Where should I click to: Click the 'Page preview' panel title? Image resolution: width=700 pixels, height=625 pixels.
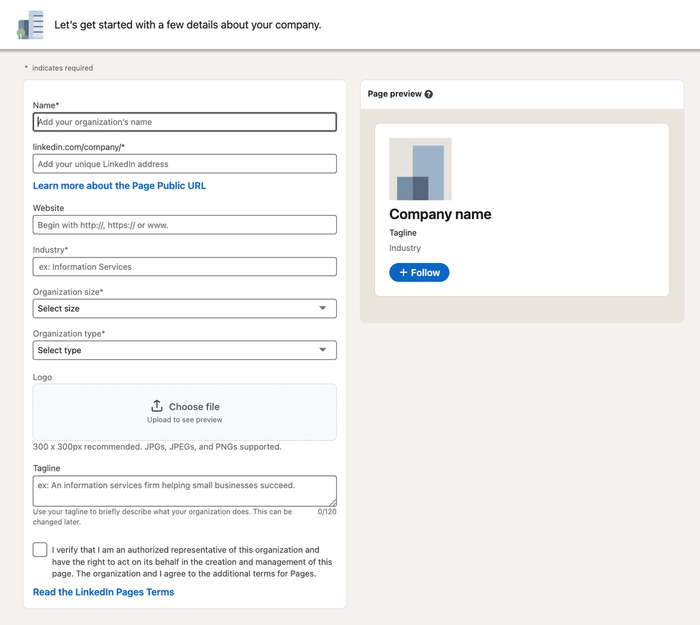(395, 94)
